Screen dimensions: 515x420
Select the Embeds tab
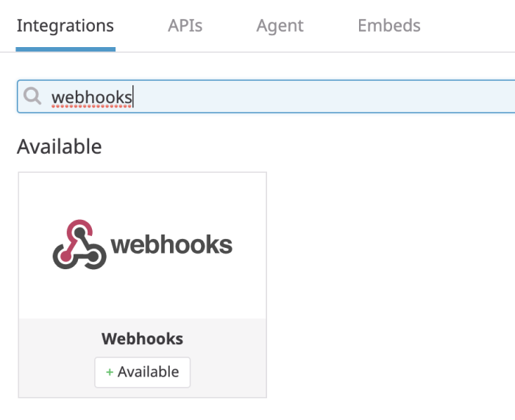click(x=388, y=26)
